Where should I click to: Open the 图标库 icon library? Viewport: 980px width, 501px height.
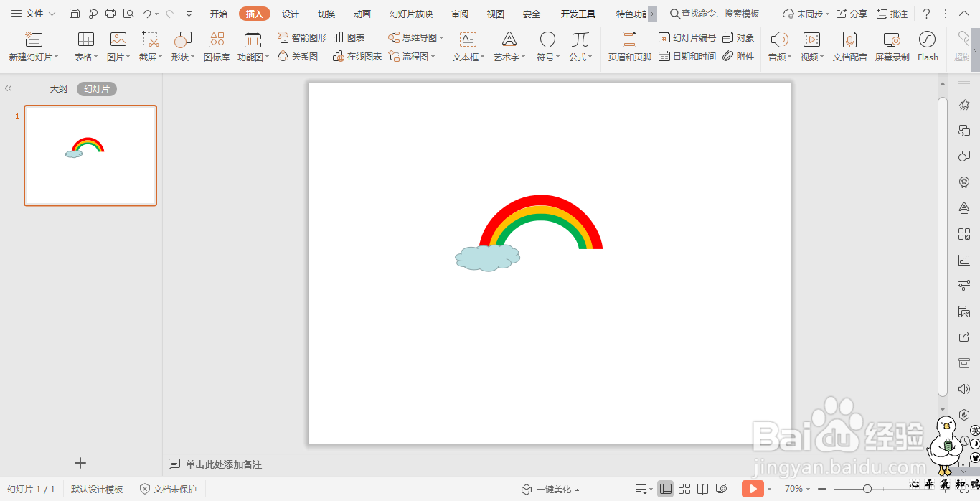pos(217,47)
